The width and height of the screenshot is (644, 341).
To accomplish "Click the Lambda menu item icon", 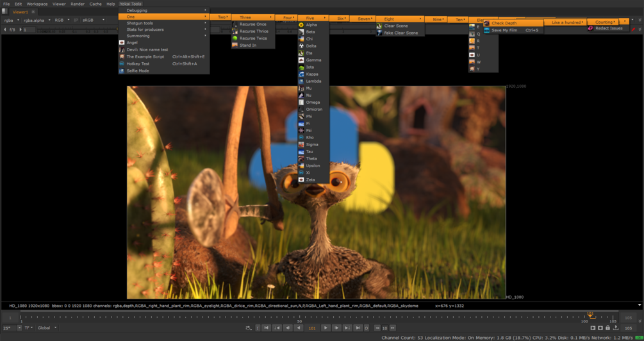I will (x=301, y=81).
